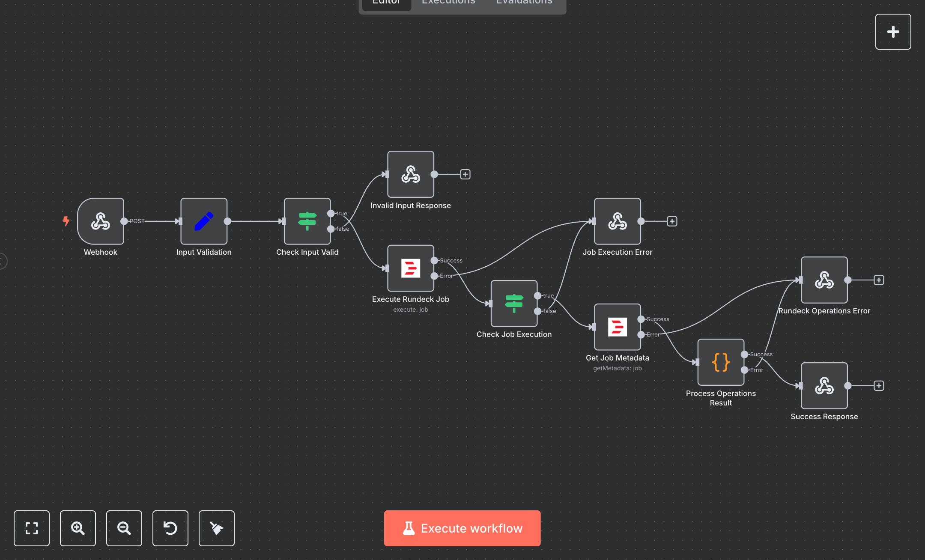925x560 pixels.
Task: Click the plus connector after Success Response
Action: tap(879, 386)
